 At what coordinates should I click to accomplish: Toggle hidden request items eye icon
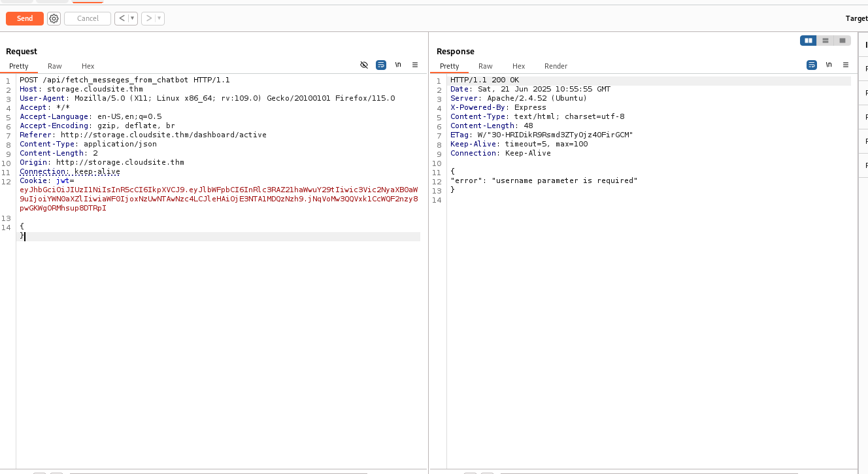(x=364, y=65)
